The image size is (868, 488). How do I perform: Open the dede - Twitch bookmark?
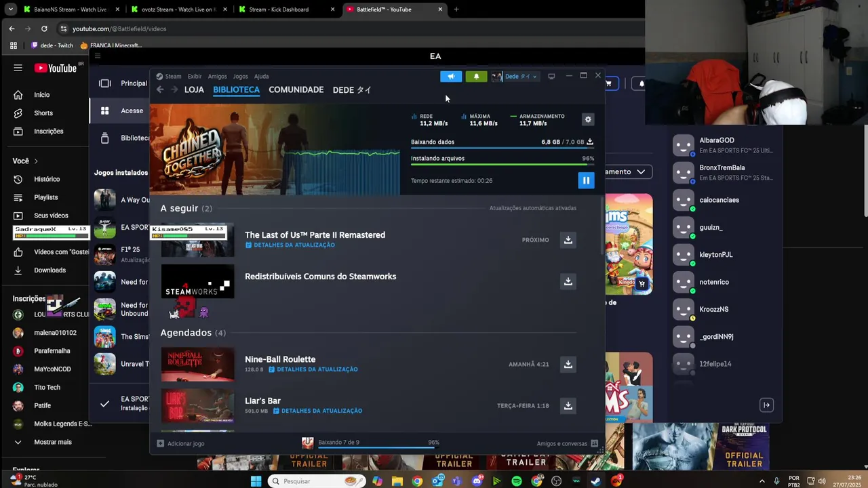pos(52,45)
